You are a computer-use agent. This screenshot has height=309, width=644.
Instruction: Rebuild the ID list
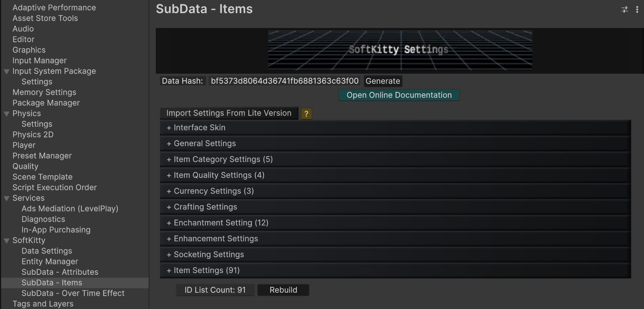tap(283, 290)
